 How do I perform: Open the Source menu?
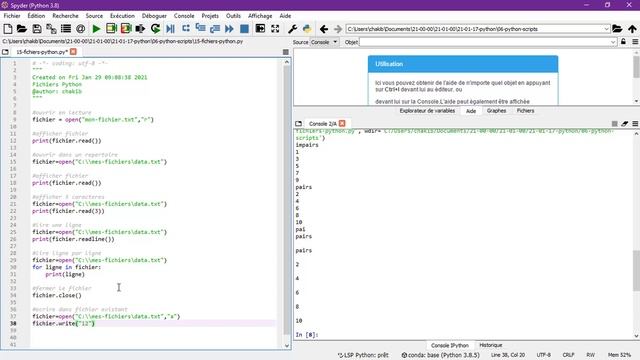[94, 16]
